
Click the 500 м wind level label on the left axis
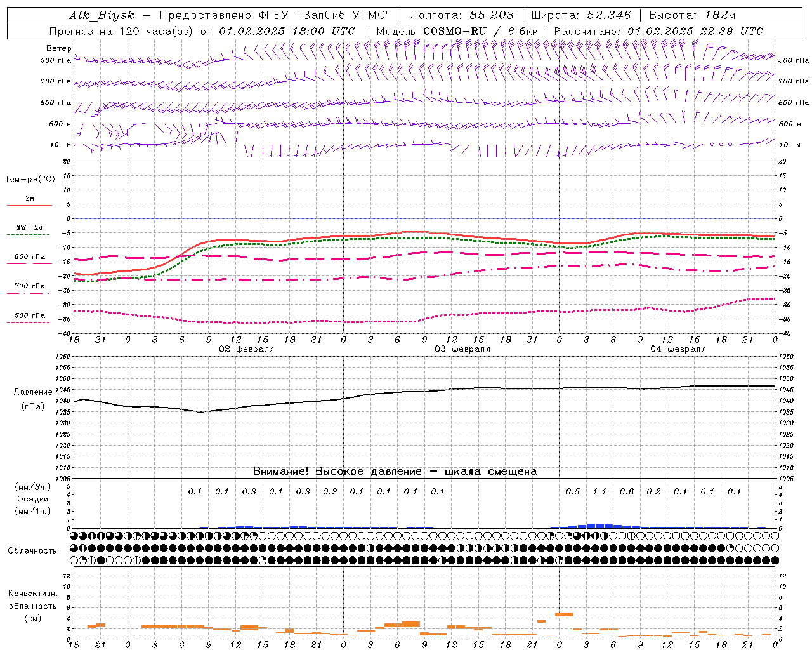click(60, 124)
